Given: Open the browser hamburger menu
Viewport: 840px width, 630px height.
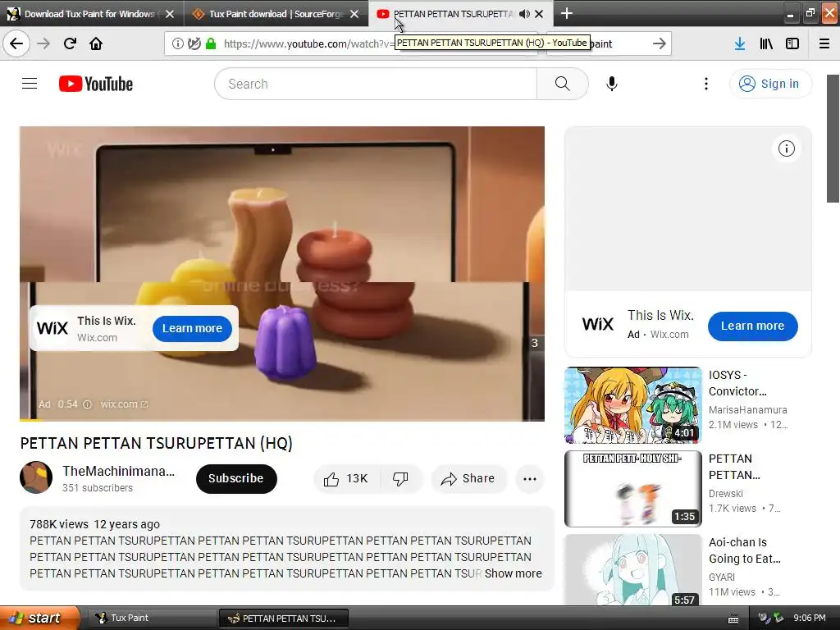Looking at the screenshot, I should (824, 43).
